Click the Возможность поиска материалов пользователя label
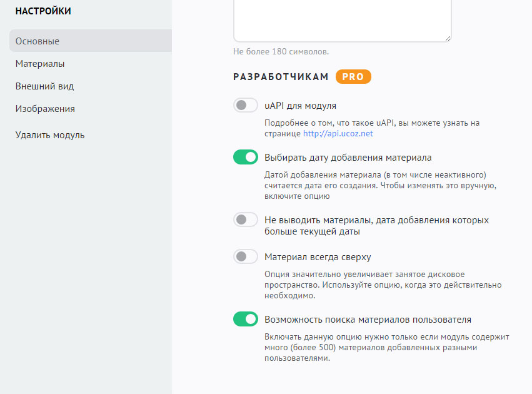 click(368, 320)
